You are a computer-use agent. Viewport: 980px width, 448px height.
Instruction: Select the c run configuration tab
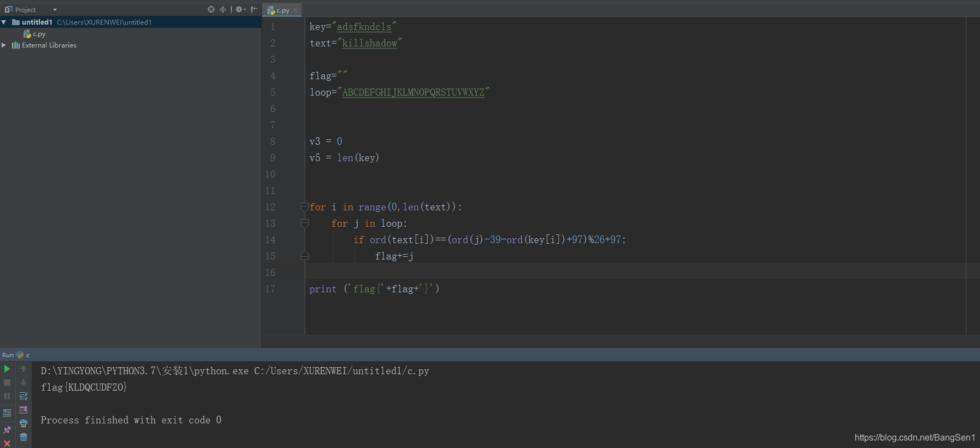[x=24, y=355]
